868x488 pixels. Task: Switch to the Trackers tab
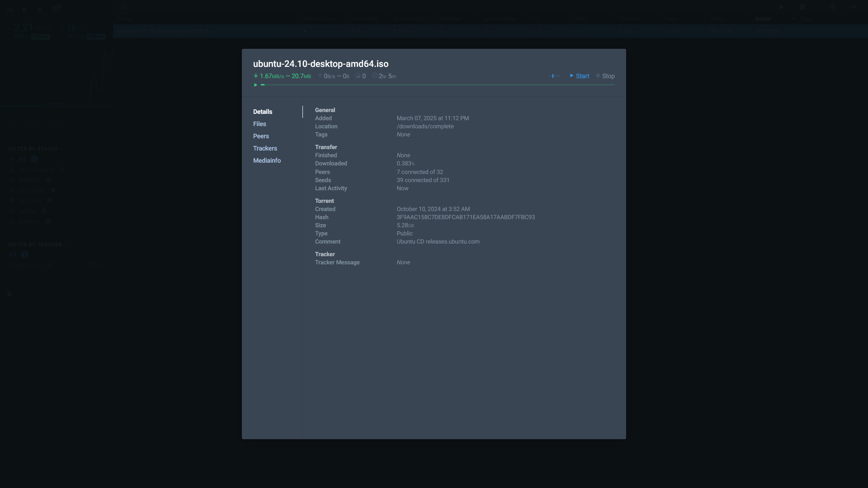pyautogui.click(x=265, y=148)
